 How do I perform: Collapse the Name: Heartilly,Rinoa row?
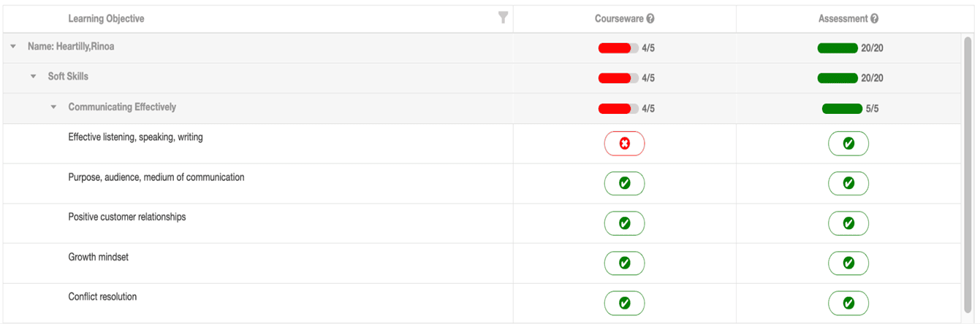pos(13,47)
